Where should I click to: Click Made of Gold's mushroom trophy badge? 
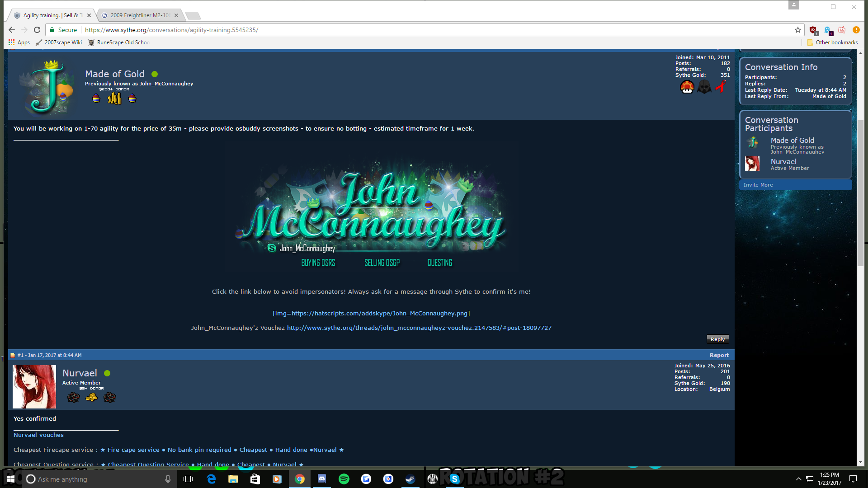coord(687,87)
